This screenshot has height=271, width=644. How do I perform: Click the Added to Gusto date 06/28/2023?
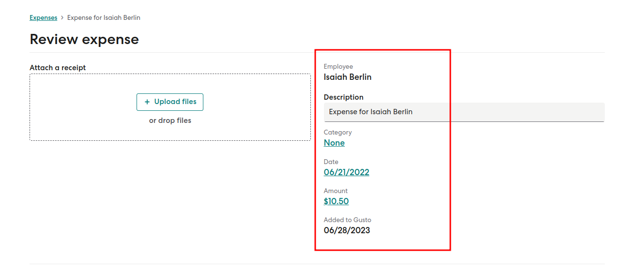click(347, 230)
